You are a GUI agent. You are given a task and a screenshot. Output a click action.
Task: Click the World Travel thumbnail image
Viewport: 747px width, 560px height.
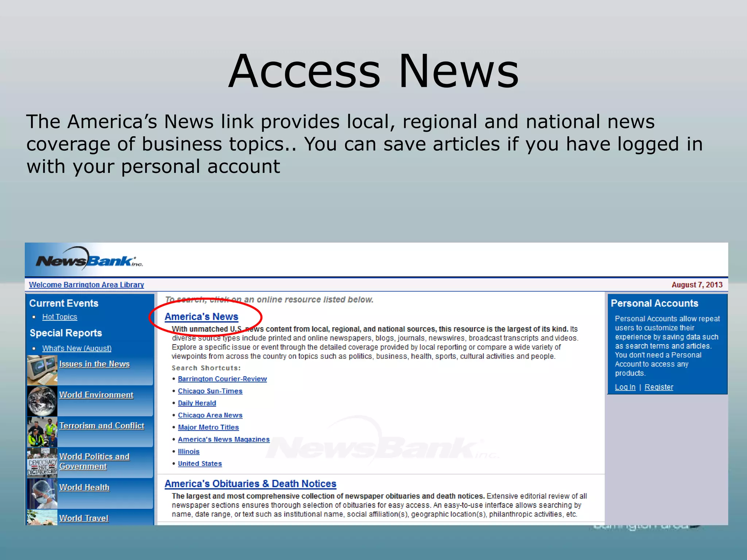[x=42, y=517]
